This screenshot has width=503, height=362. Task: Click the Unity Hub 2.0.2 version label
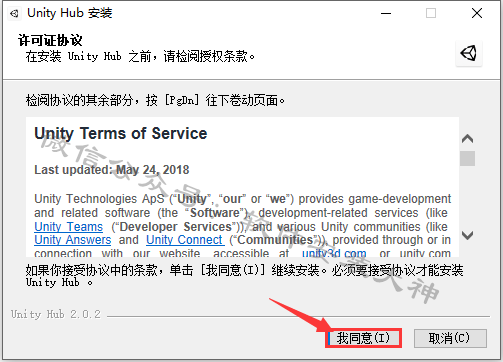(x=56, y=314)
